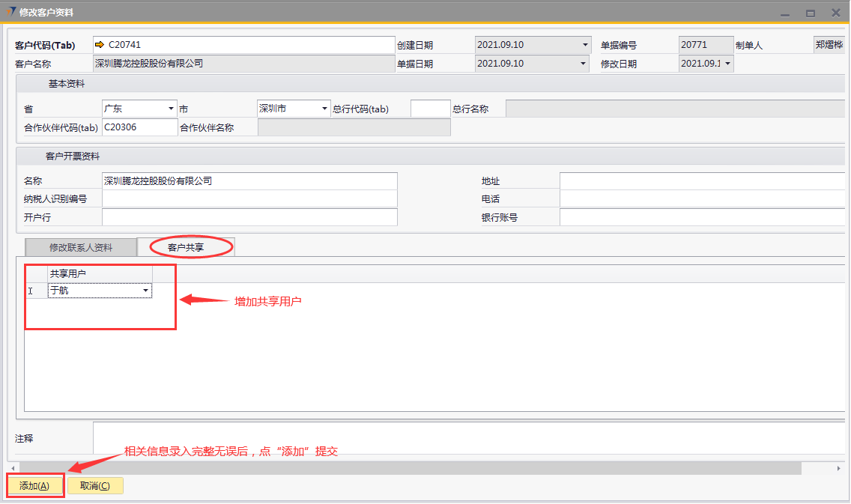Click the application logo in the title bar
Viewport: 851px width, 504px height.
tap(10, 12)
